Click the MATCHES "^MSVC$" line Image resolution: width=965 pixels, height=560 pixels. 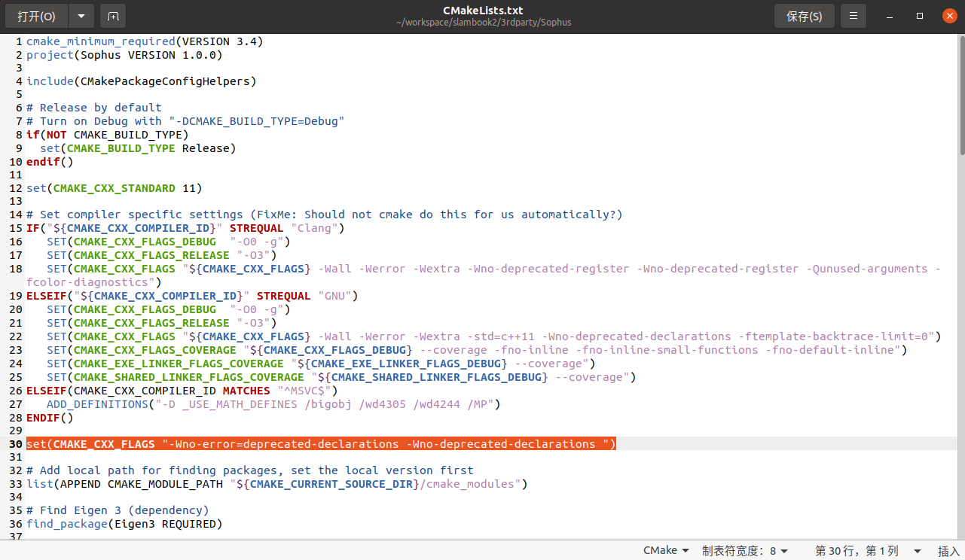(182, 391)
